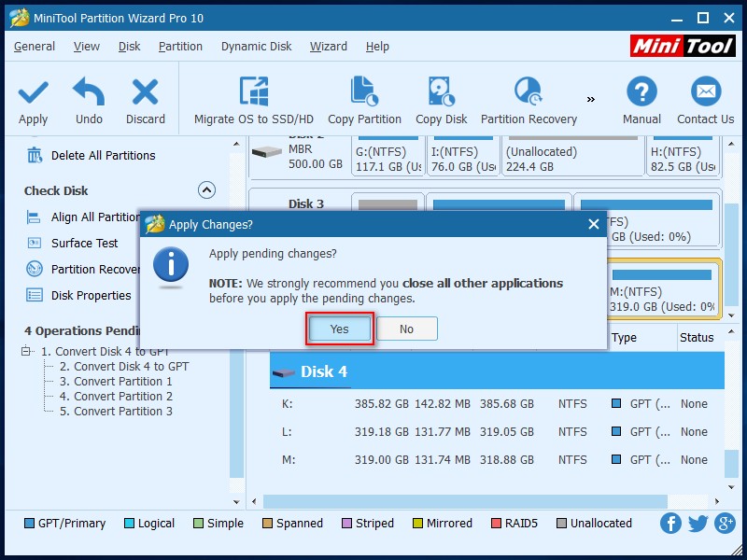
Task: Click the info icon in dialog
Action: (171, 265)
